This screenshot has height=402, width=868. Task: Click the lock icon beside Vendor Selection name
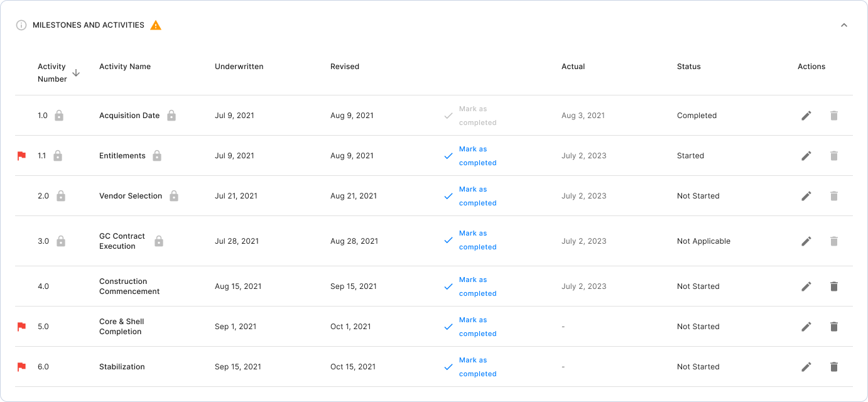click(174, 196)
